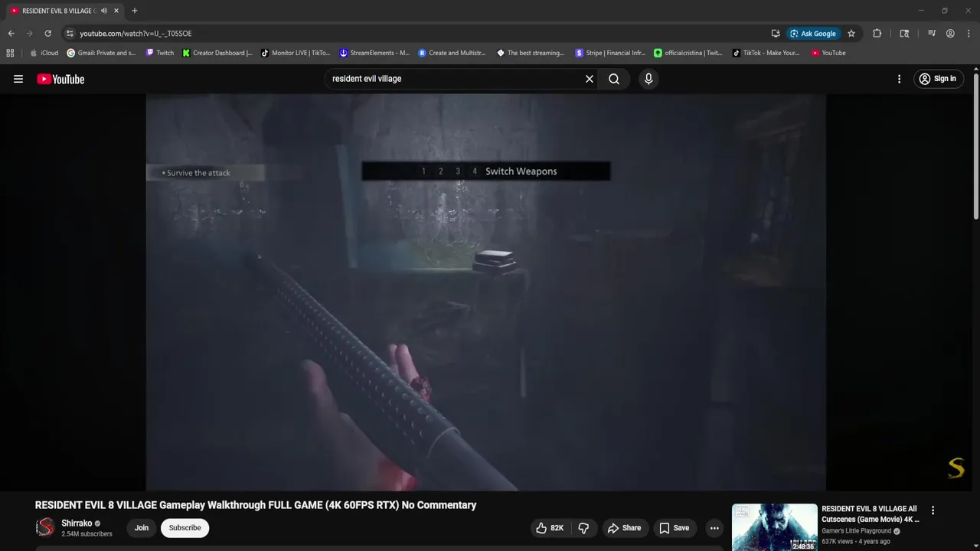Subscribe to Shirrako
The width and height of the screenshot is (980, 551).
185,528
